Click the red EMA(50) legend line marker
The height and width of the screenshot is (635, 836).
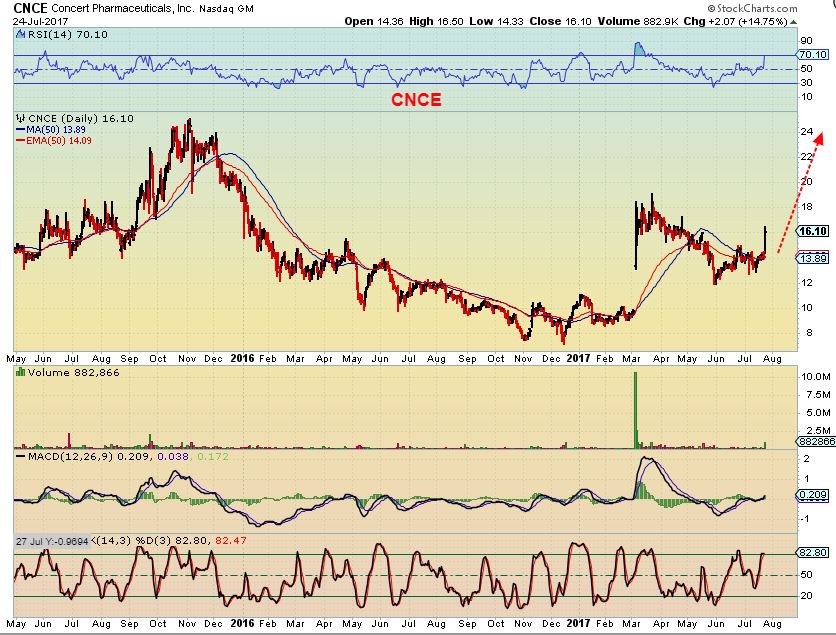[x=21, y=141]
